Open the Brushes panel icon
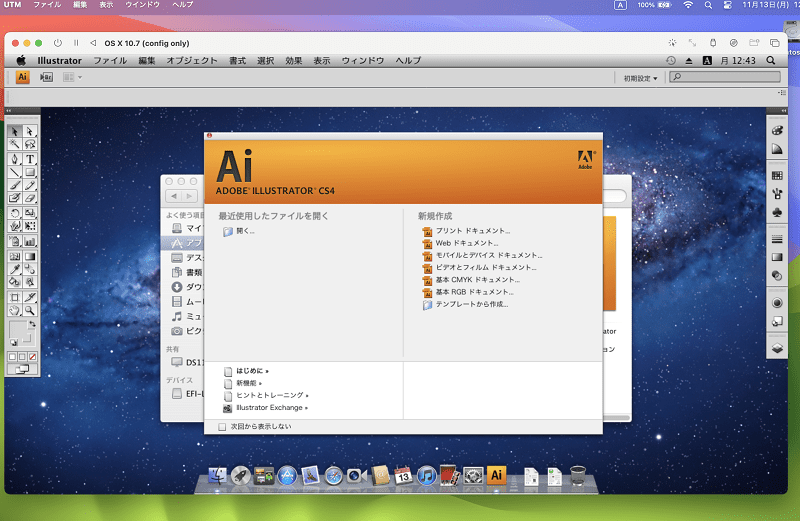 (x=777, y=194)
